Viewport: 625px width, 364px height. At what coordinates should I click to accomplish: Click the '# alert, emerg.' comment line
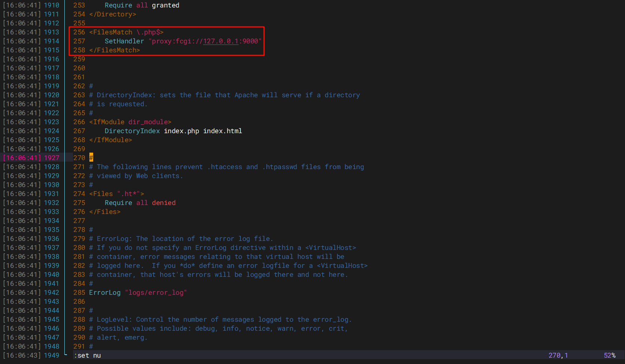coord(118,337)
